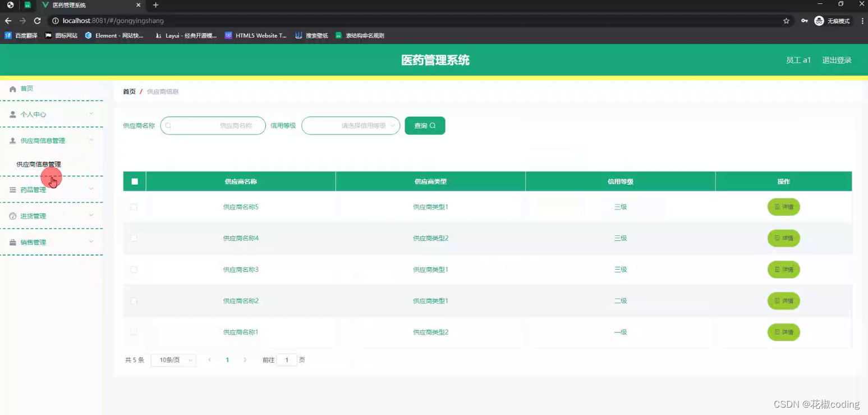Click the home icon next to 首页 in sidebar
868x415 pixels.
tap(13, 89)
